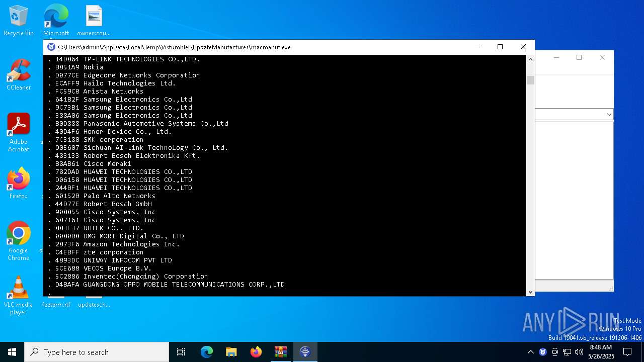This screenshot has width=644, height=362.
Task: Open Adobe Acrobat desktop shortcut
Action: coord(19,133)
